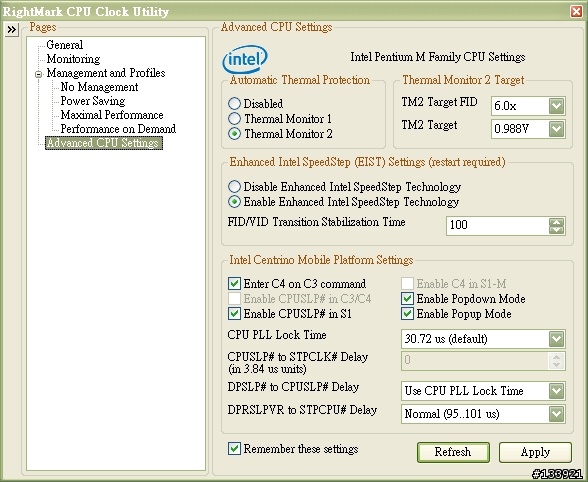Toggle Enable CPUSLP# in S1 checkbox
Viewport: 588px width, 482px height.
[234, 314]
